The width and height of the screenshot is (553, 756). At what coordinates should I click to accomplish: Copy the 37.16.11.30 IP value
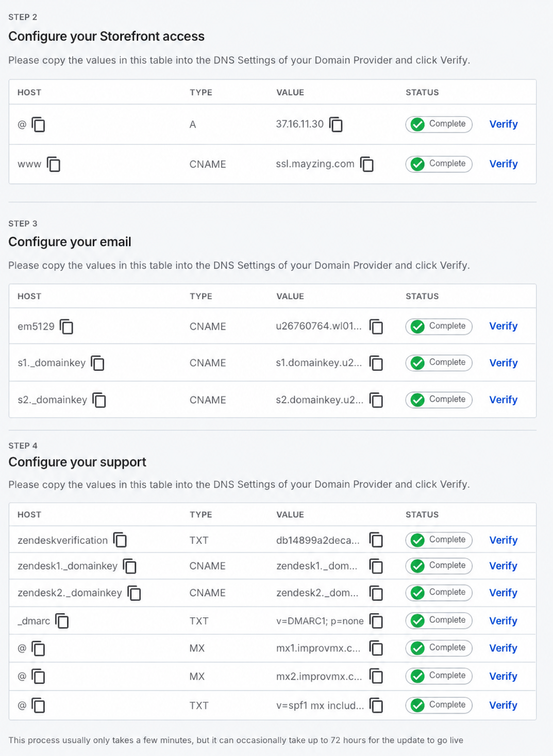(336, 124)
